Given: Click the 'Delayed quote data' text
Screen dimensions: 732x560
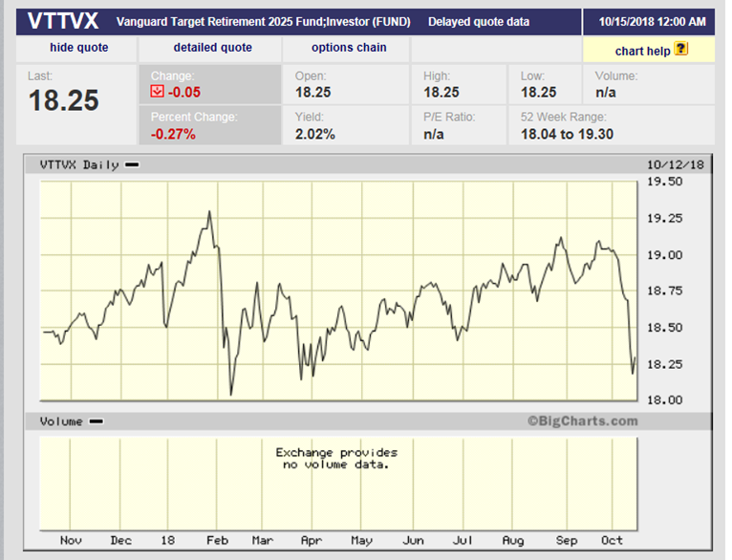Looking at the screenshot, I should (479, 22).
